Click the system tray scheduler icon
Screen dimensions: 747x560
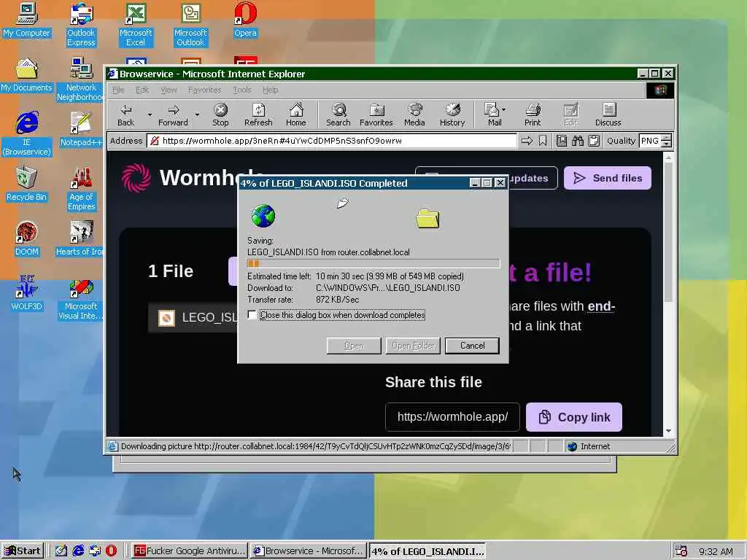(x=681, y=551)
